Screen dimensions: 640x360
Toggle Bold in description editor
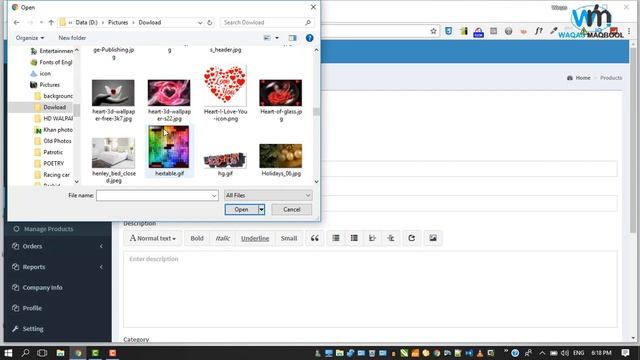pyautogui.click(x=197, y=238)
